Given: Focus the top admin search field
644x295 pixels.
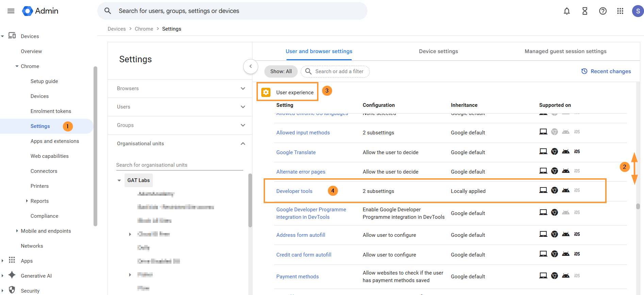Looking at the screenshot, I should (232, 11).
